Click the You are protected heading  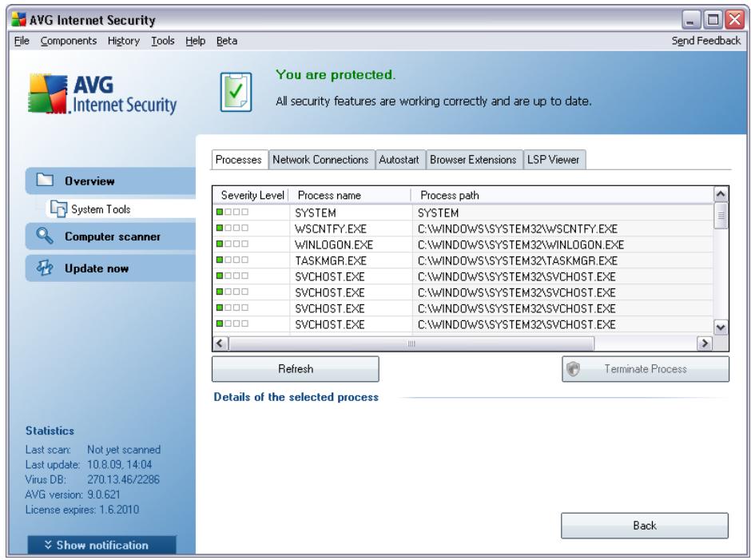(336, 75)
